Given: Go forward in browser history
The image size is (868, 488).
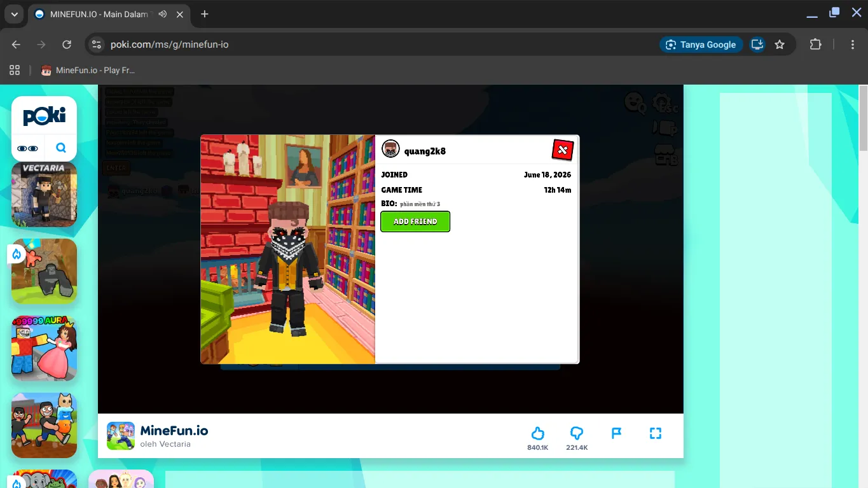Looking at the screenshot, I should click(41, 45).
